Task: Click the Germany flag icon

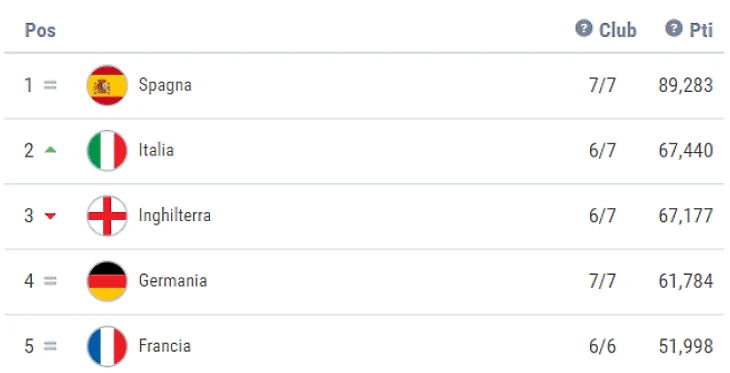Action: coord(107,281)
